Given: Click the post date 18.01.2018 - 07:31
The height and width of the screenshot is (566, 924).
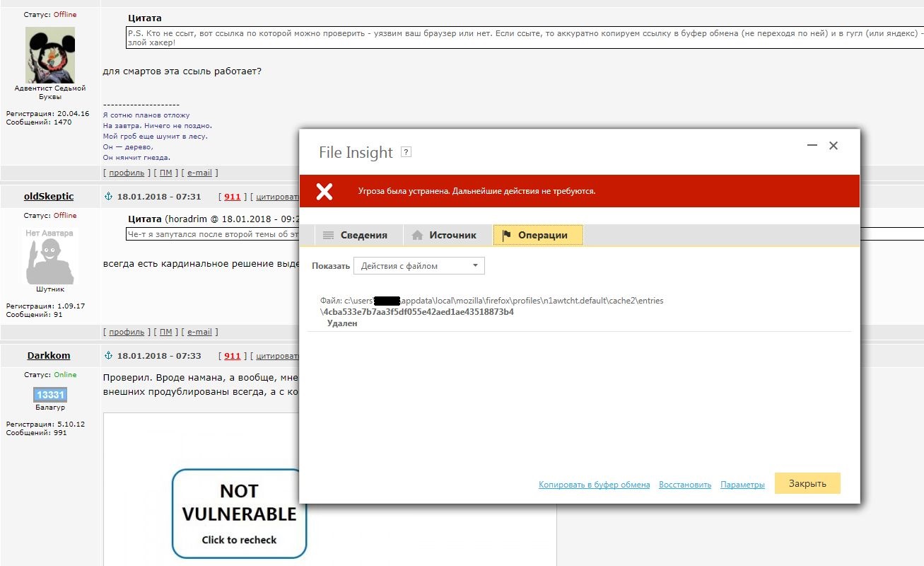Looking at the screenshot, I should (x=159, y=197).
